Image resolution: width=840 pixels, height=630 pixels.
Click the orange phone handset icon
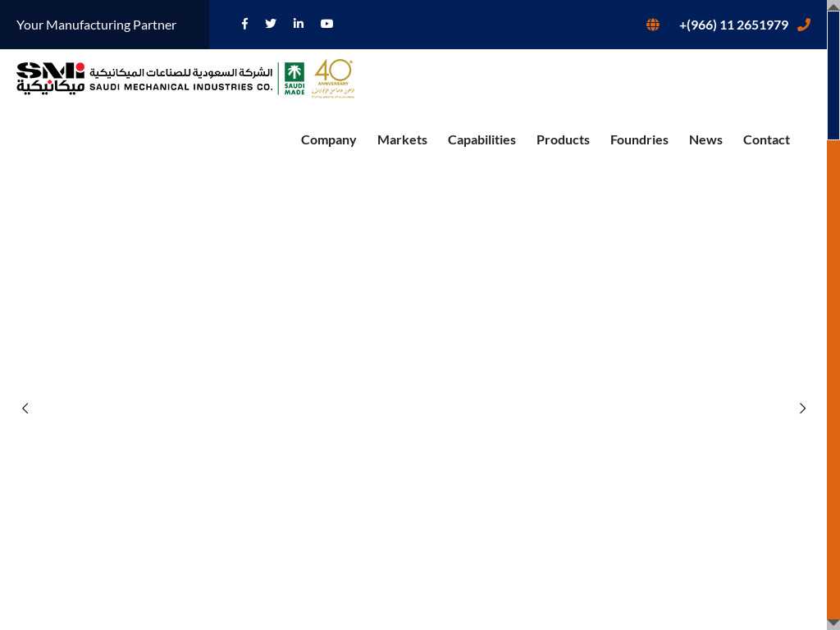pyautogui.click(x=804, y=25)
